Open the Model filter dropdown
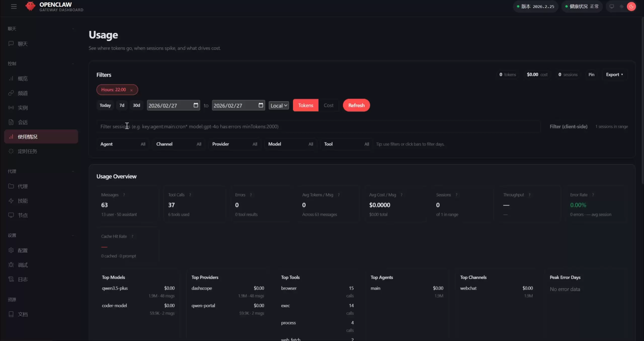644x341 pixels. coord(290,144)
